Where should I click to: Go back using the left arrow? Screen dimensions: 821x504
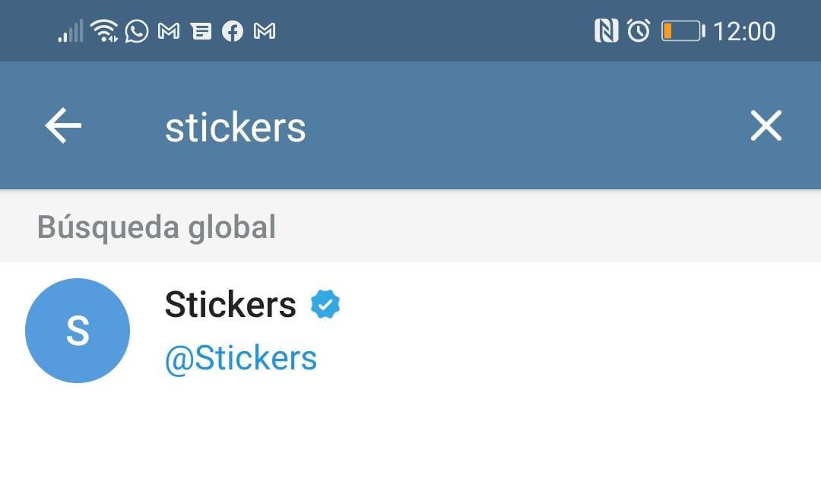click(x=63, y=125)
